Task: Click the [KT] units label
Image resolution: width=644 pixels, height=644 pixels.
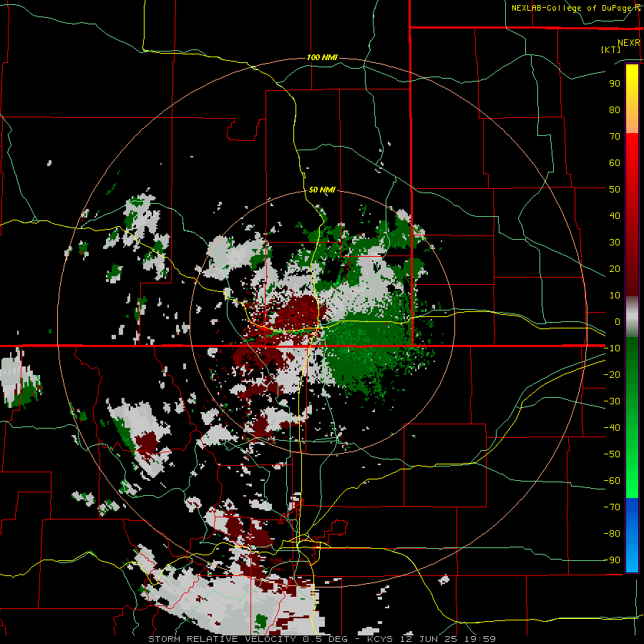Action: click(611, 49)
